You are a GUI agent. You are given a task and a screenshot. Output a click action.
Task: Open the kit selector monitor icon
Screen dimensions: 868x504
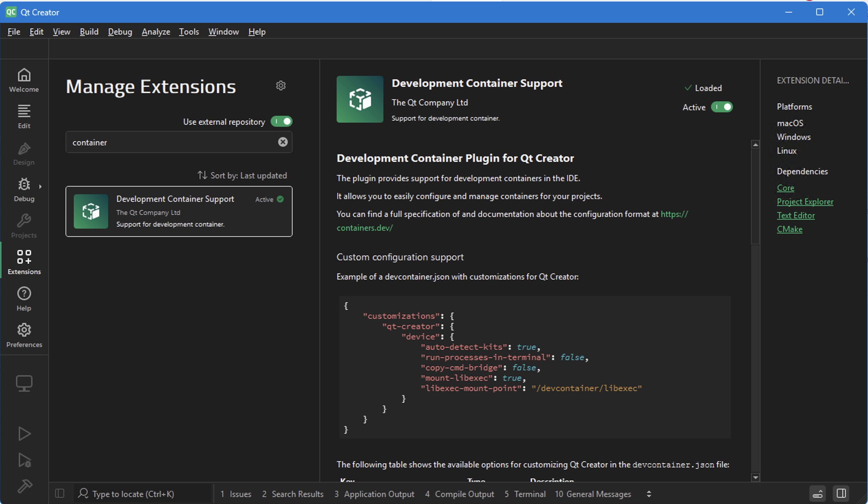24,383
